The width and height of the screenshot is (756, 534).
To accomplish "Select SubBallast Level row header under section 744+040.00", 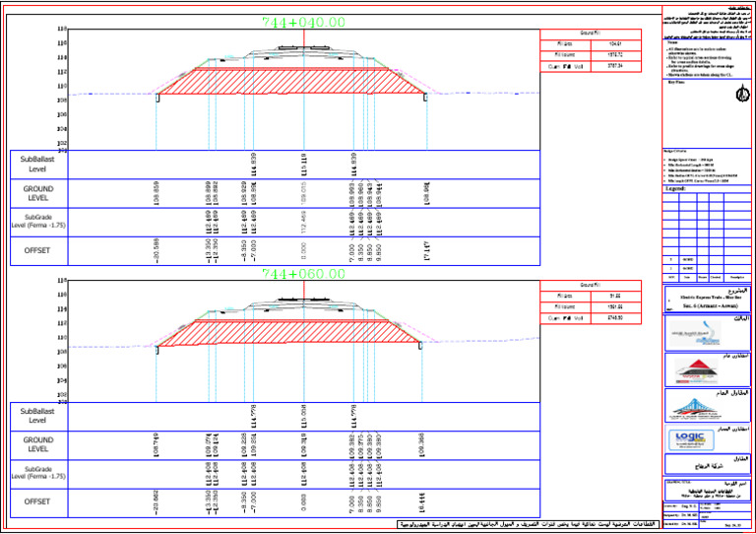I will (37, 164).
